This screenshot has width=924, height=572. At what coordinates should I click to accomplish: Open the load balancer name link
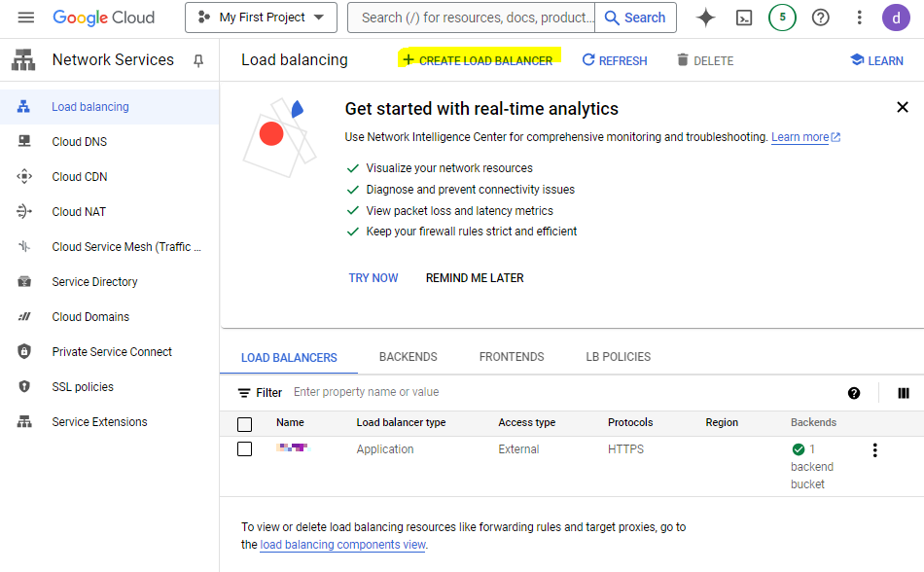click(293, 447)
